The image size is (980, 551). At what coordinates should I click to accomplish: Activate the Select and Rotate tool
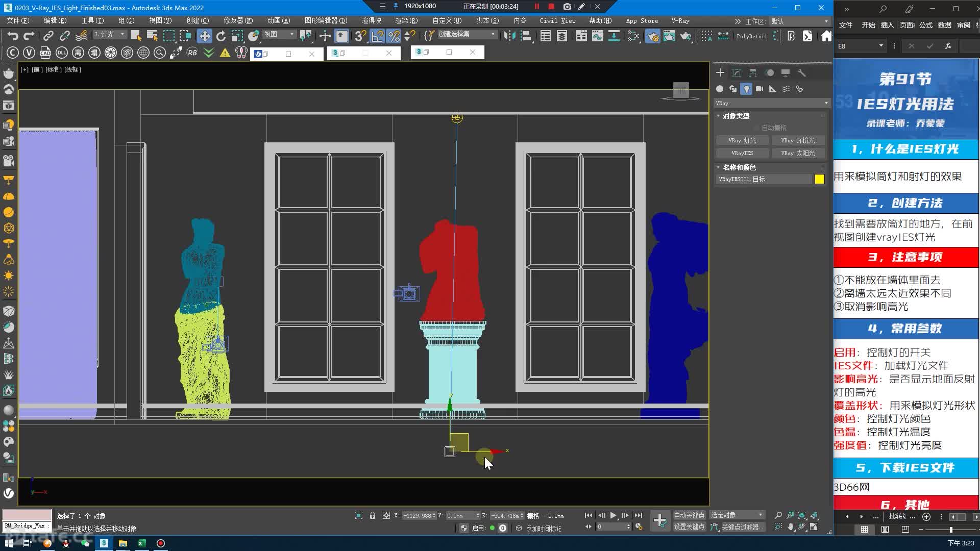pos(220,36)
